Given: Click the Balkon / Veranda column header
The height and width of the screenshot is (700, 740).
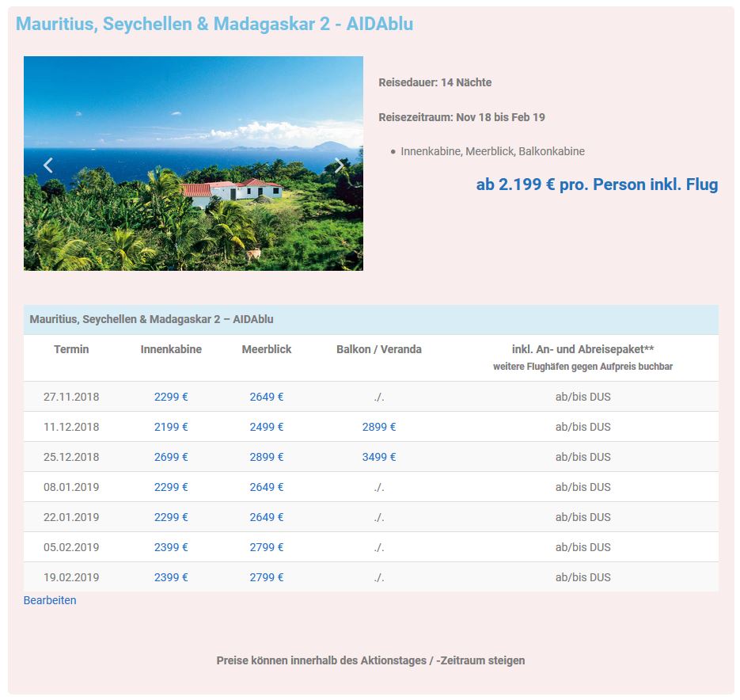Looking at the screenshot, I should 379,349.
